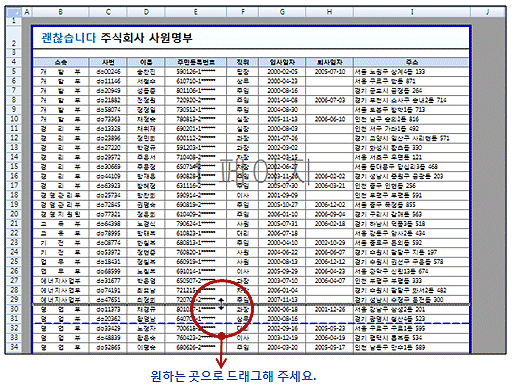513x388 pixels.
Task: Select column F header
Action: (243, 12)
